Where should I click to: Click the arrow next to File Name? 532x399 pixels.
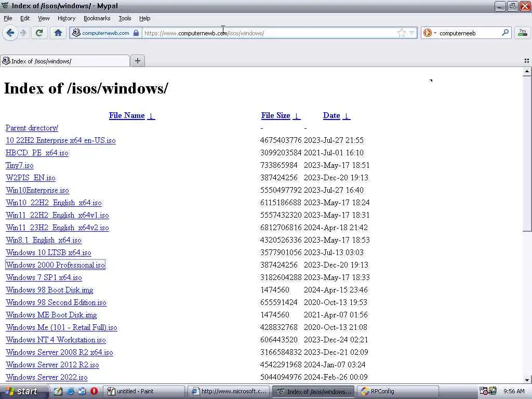(151, 116)
